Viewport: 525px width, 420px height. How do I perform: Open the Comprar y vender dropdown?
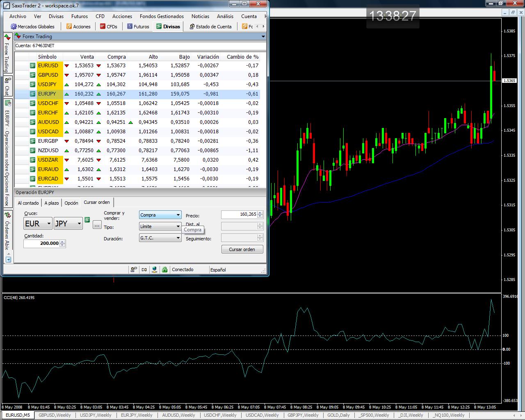coord(178,215)
